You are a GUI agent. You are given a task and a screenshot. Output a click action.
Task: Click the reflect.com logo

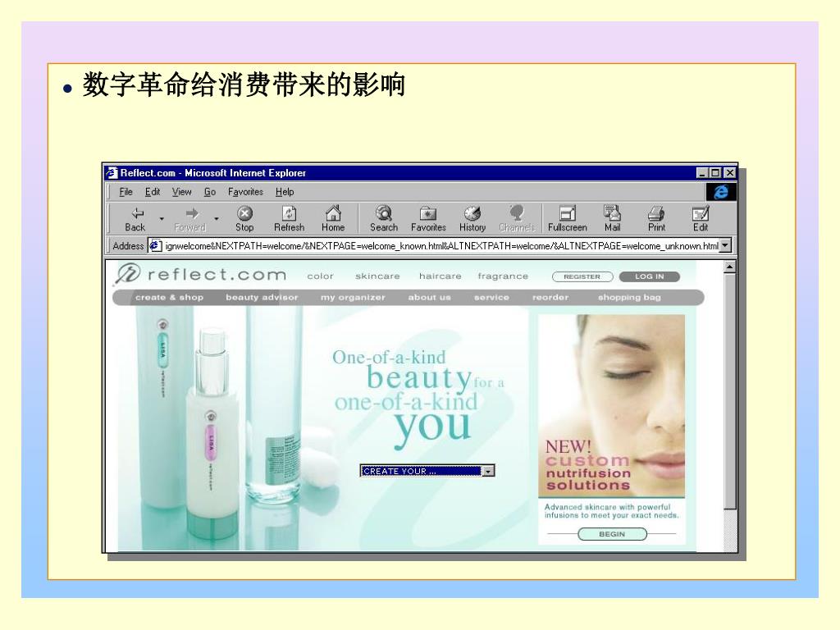pyautogui.click(x=201, y=274)
